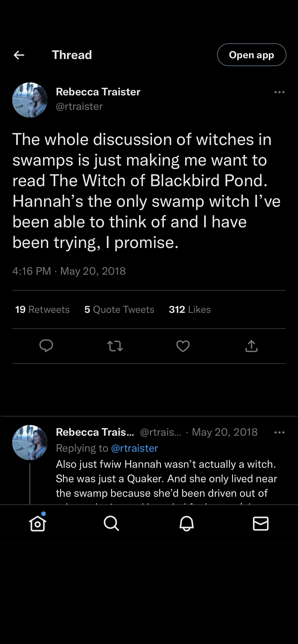Go back using the arrow icon

[19, 55]
